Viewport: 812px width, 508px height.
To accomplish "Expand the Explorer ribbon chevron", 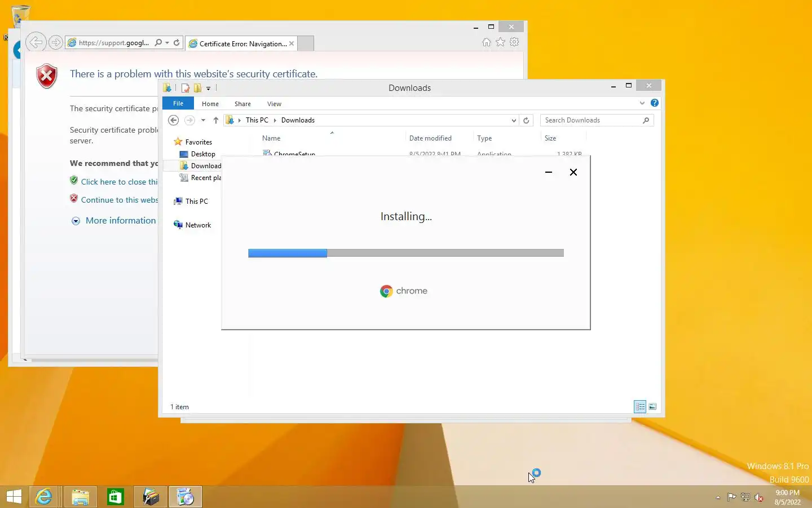I will pyautogui.click(x=642, y=103).
